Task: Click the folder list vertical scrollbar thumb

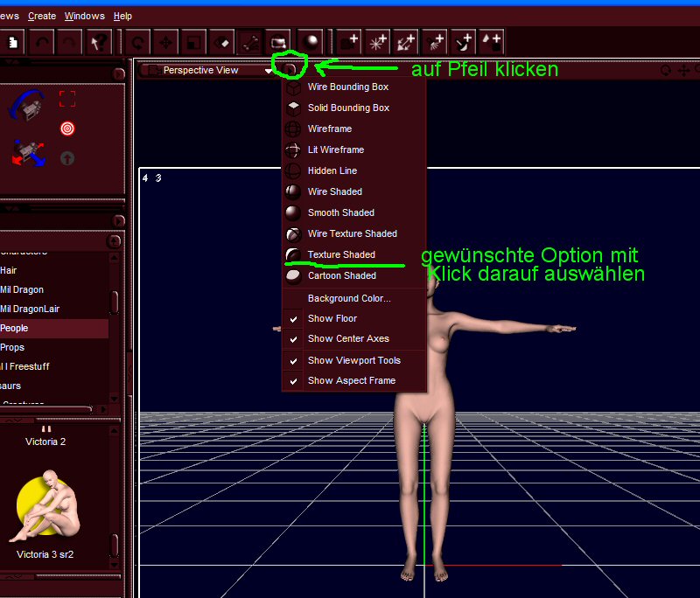Action: 115,302
